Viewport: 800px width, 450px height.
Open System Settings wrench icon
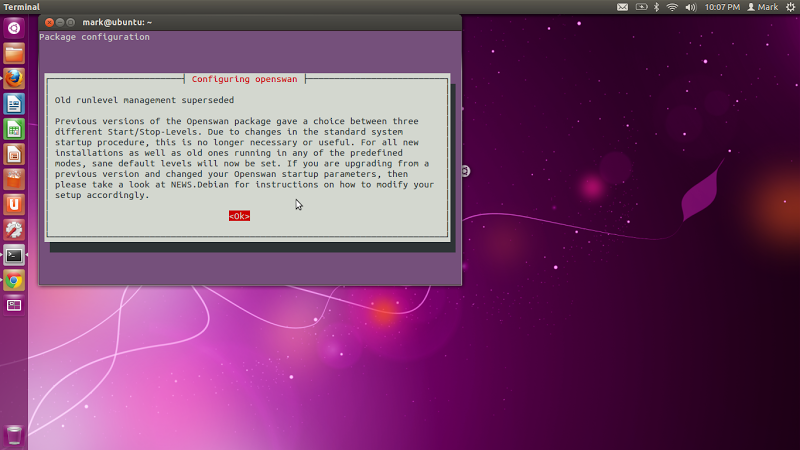[x=14, y=230]
